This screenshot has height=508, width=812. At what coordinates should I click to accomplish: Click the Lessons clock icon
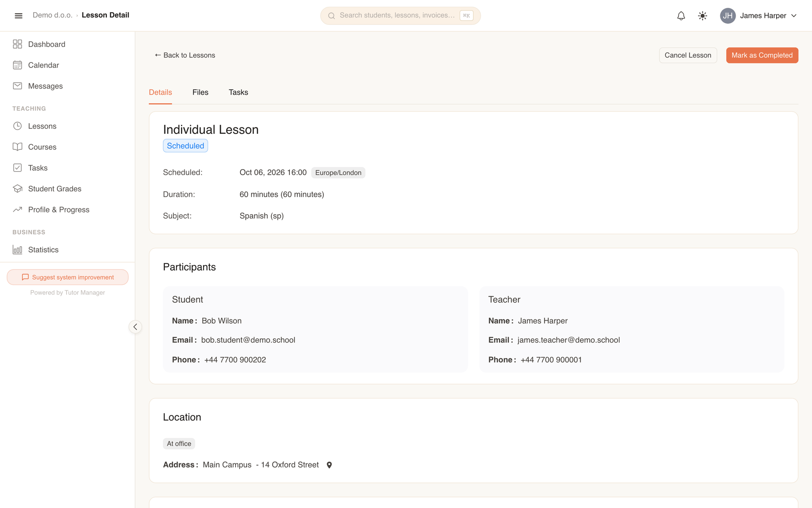17,126
